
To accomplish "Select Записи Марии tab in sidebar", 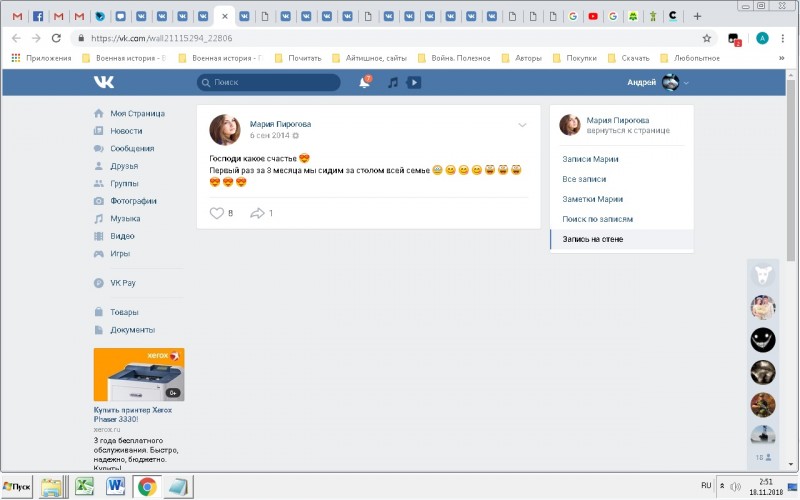I will pyautogui.click(x=590, y=159).
